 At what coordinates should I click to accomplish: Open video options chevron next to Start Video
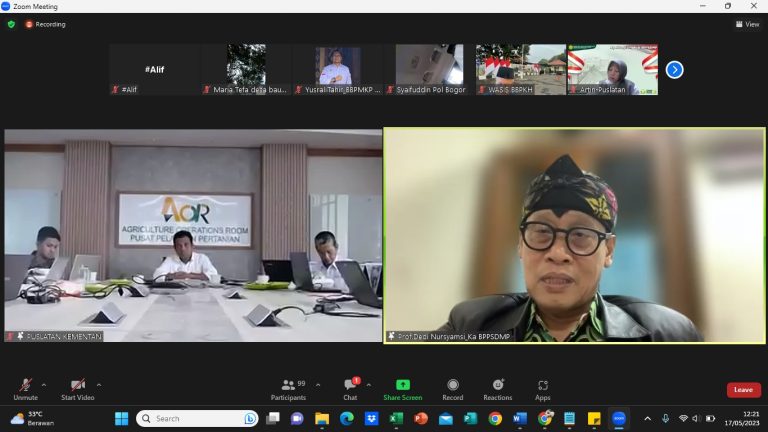tap(99, 385)
